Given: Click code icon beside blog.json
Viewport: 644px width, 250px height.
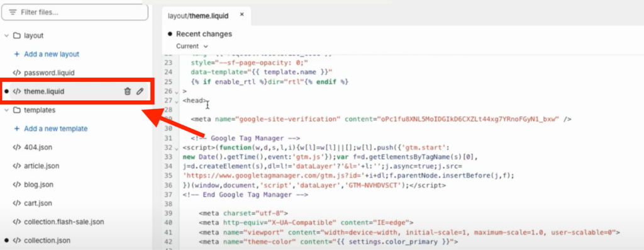Looking at the screenshot, I should (x=16, y=185).
